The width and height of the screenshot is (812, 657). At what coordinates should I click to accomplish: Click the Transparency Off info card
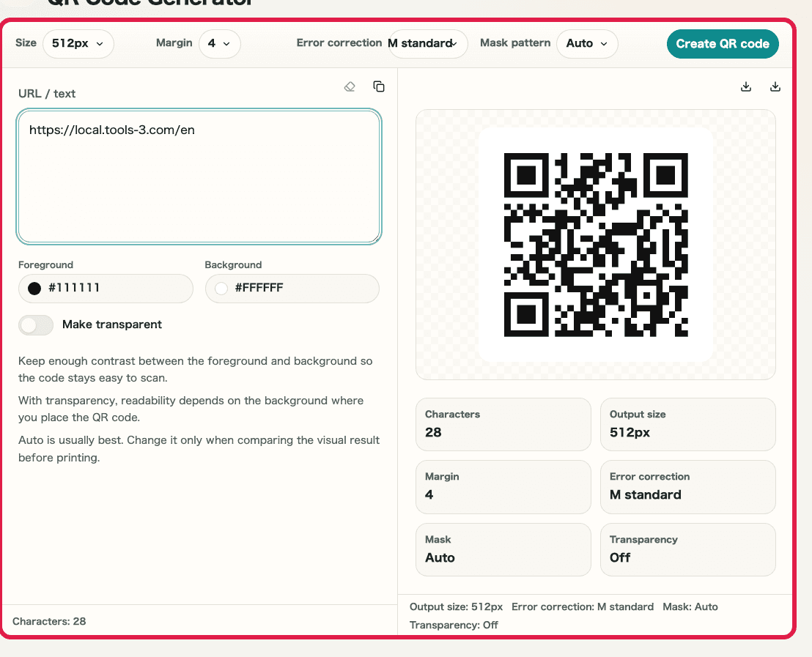tap(687, 549)
